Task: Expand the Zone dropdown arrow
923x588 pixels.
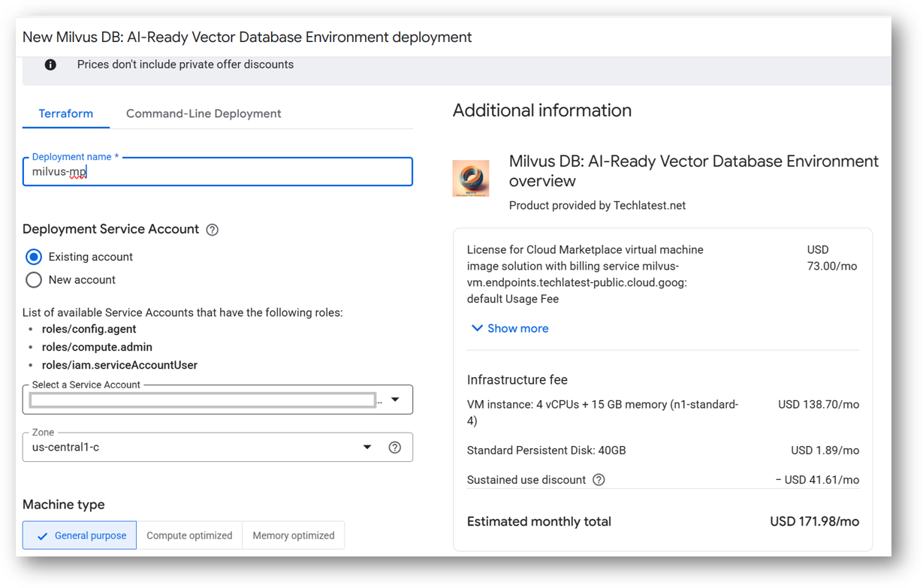Action: coord(367,448)
